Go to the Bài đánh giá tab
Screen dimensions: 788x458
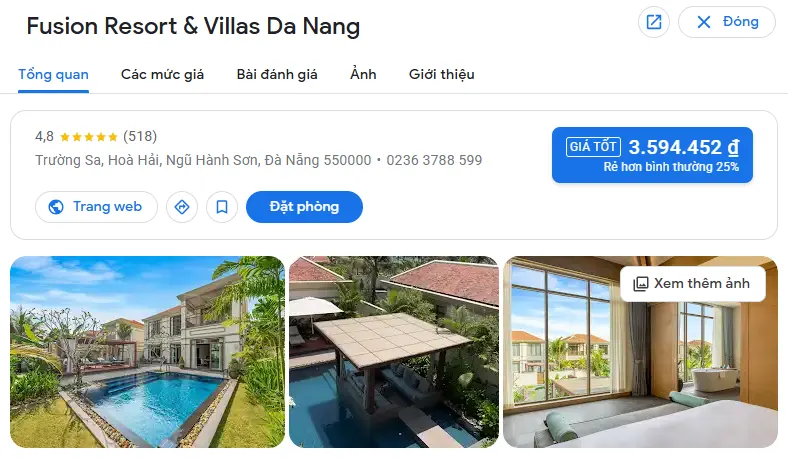pos(277,74)
